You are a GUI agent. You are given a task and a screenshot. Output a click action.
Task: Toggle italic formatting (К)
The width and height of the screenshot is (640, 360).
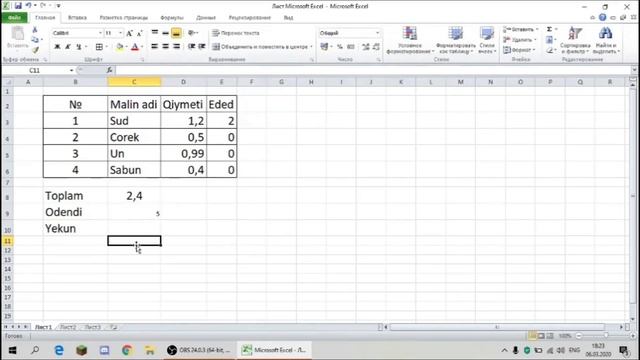(x=68, y=47)
